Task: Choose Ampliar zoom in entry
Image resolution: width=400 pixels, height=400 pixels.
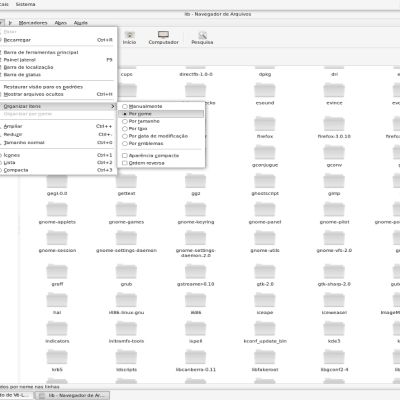Action: pyautogui.click(x=57, y=126)
